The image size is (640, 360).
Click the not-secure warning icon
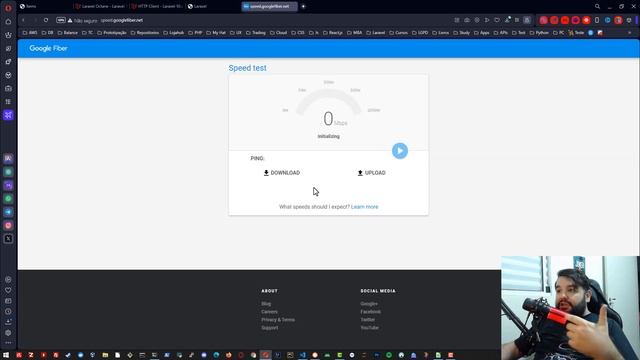[x=70, y=20]
